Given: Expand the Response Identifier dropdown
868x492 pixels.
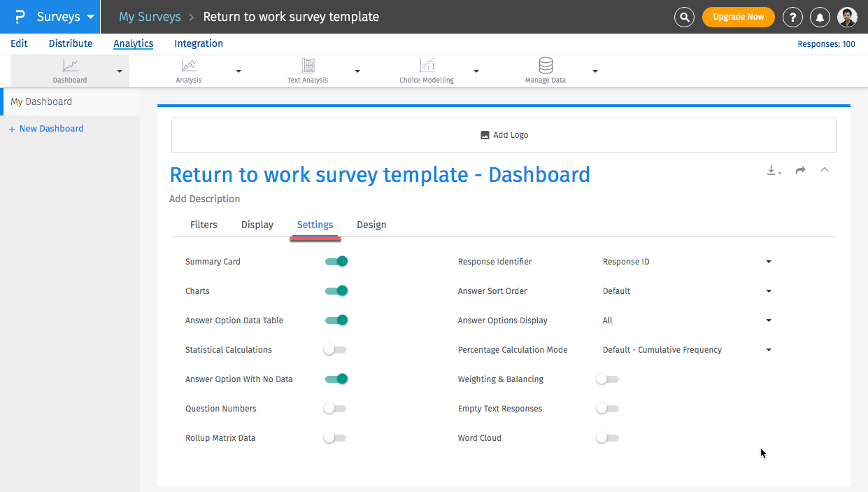Looking at the screenshot, I should [768, 261].
